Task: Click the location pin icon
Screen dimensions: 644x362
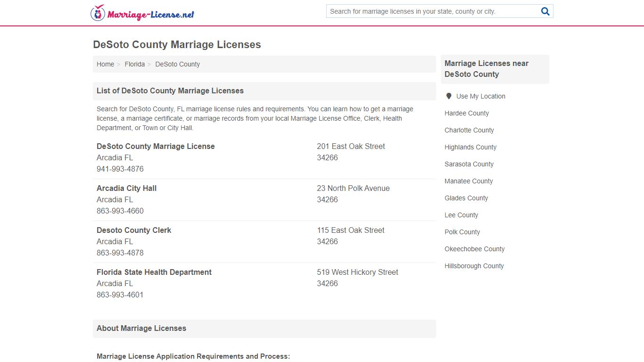Action: 449,96
